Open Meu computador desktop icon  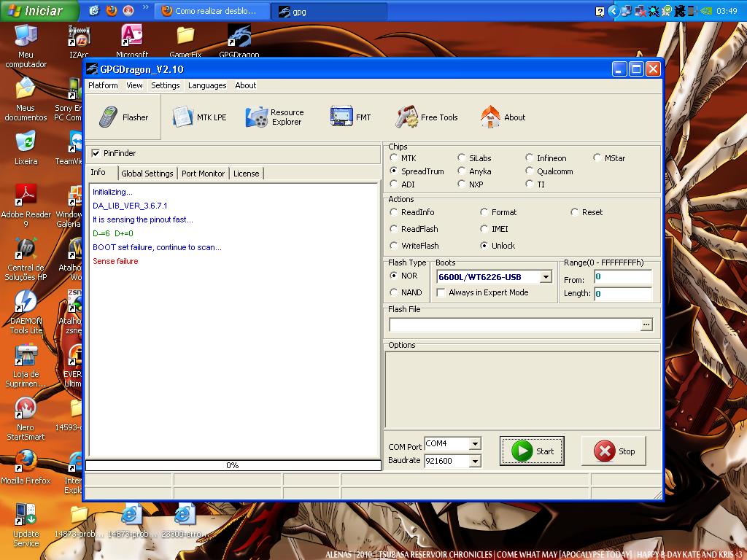coord(26,46)
